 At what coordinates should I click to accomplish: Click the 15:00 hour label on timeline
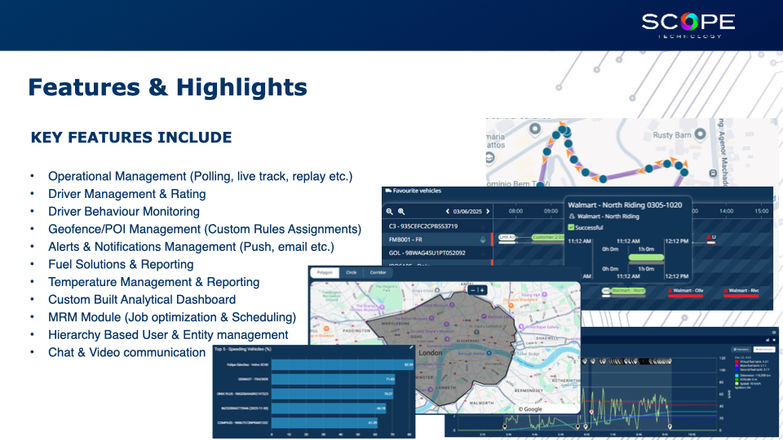762,211
